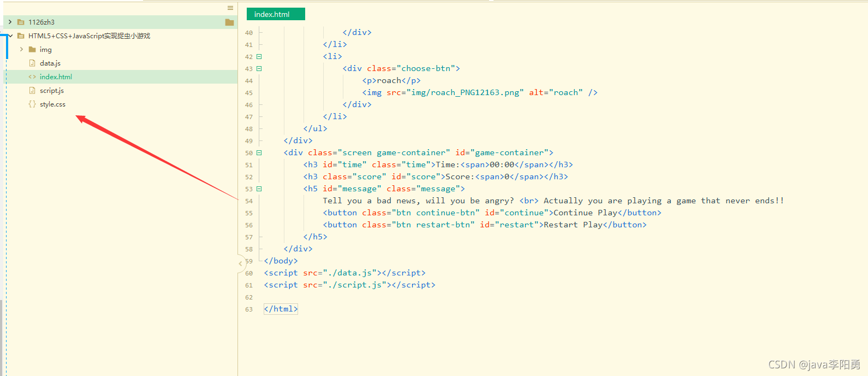Image resolution: width=868 pixels, height=376 pixels.
Task: Click the closing </html> tag text
Action: coord(281,309)
